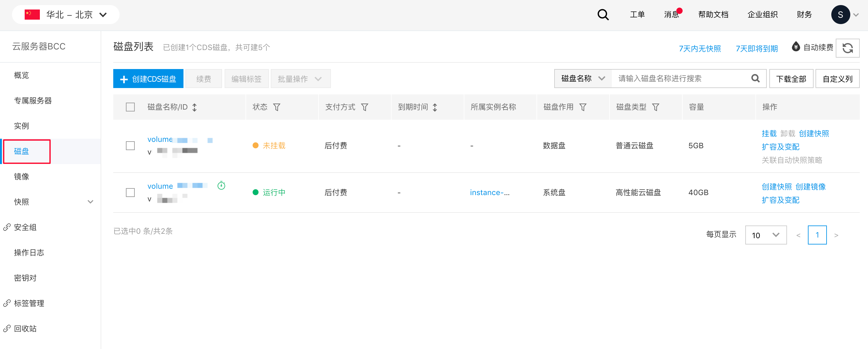
Task: Open the payment method filter icon
Action: tap(364, 107)
